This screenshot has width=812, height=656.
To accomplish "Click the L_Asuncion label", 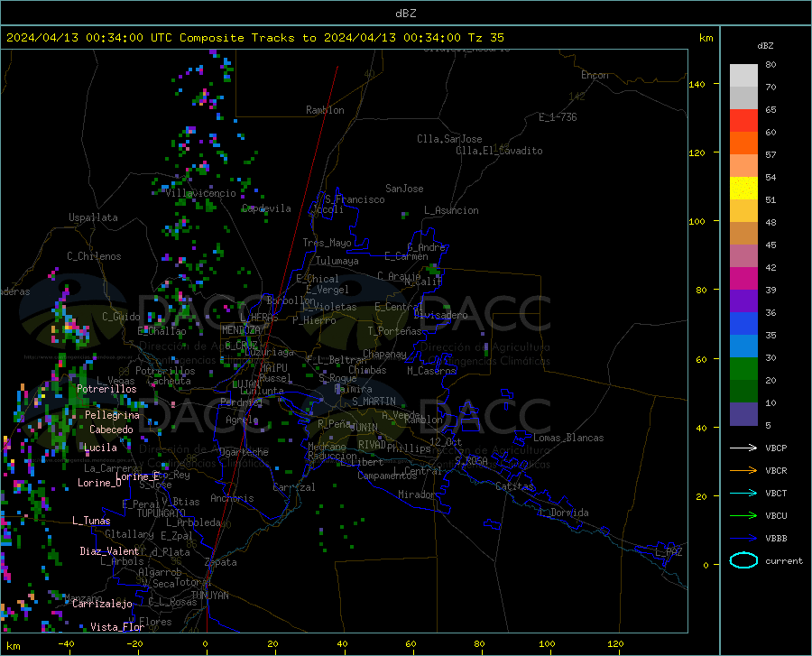I will [451, 210].
